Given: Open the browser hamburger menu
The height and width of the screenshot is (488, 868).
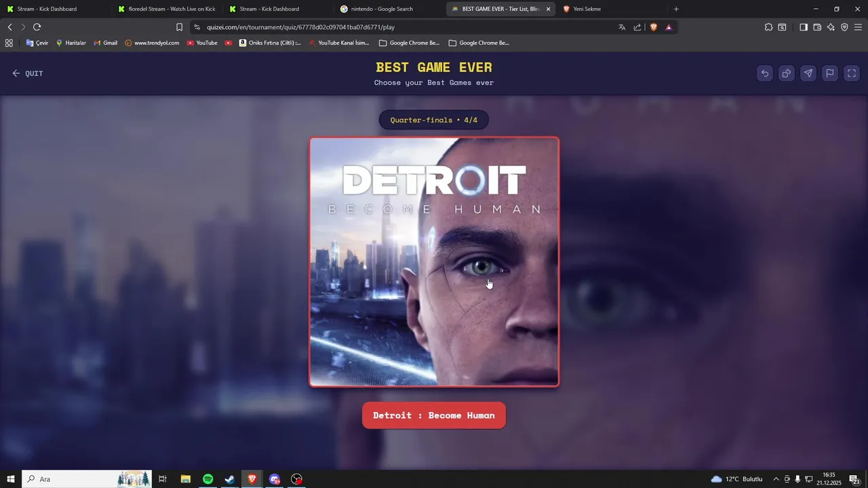Looking at the screenshot, I should click(858, 27).
